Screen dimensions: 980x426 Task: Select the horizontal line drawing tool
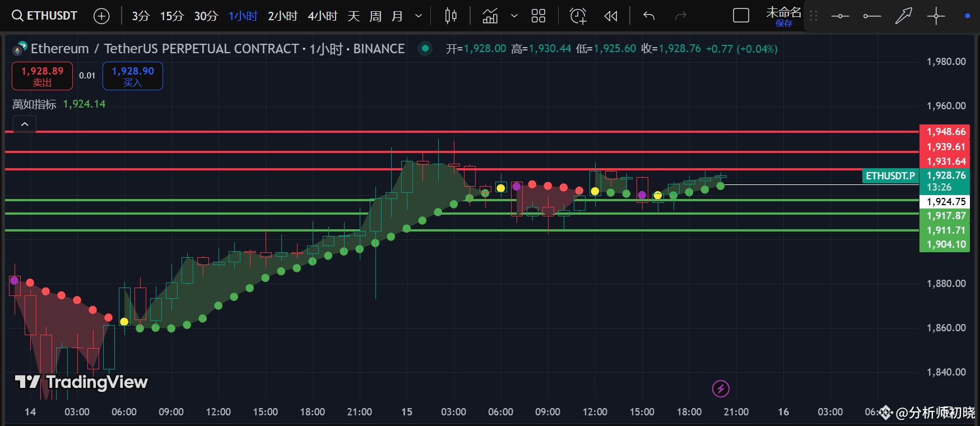click(840, 16)
